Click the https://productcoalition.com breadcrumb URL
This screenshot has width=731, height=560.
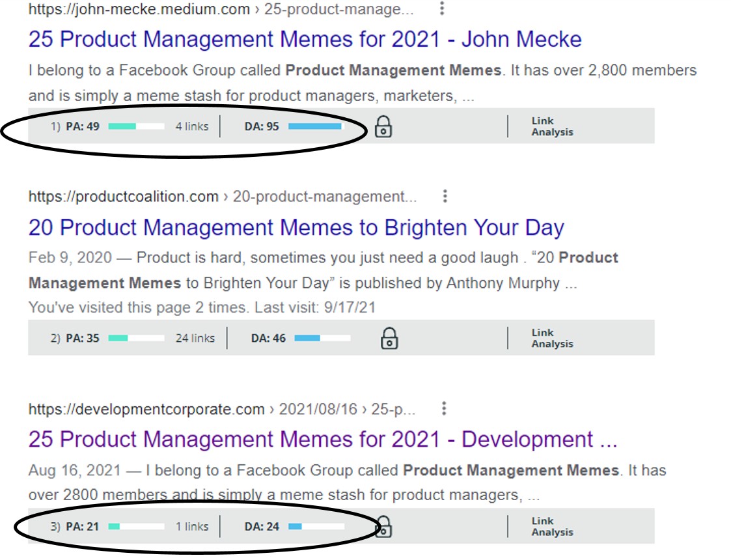point(124,197)
